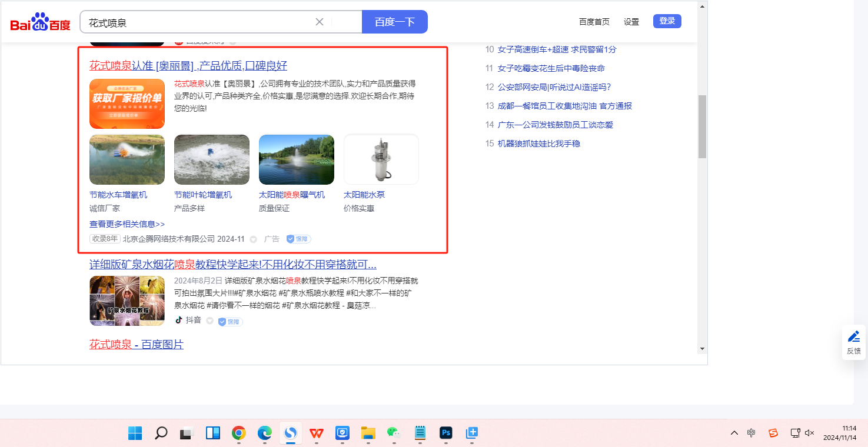Click the 保障 shield badge under the ad

point(298,239)
